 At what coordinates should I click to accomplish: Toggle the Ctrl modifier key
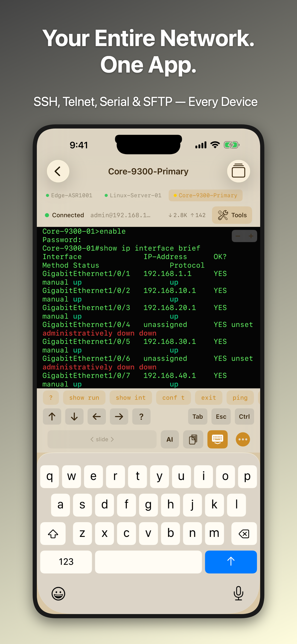(x=244, y=416)
